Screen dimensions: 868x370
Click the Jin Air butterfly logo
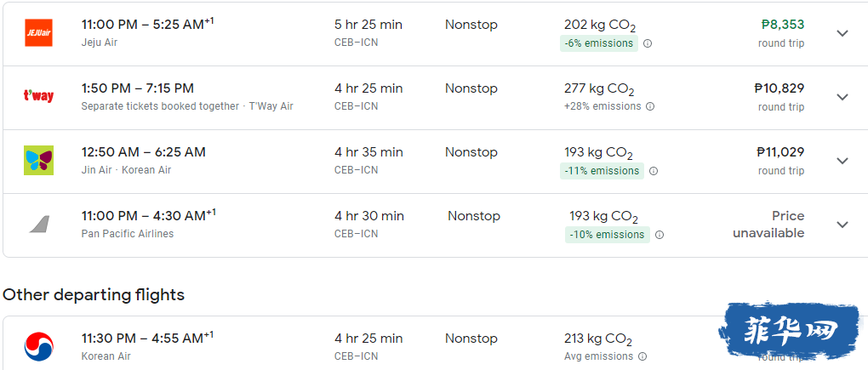[x=39, y=161]
